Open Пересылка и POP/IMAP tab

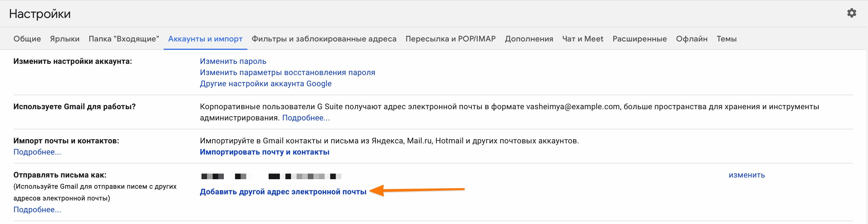450,39
